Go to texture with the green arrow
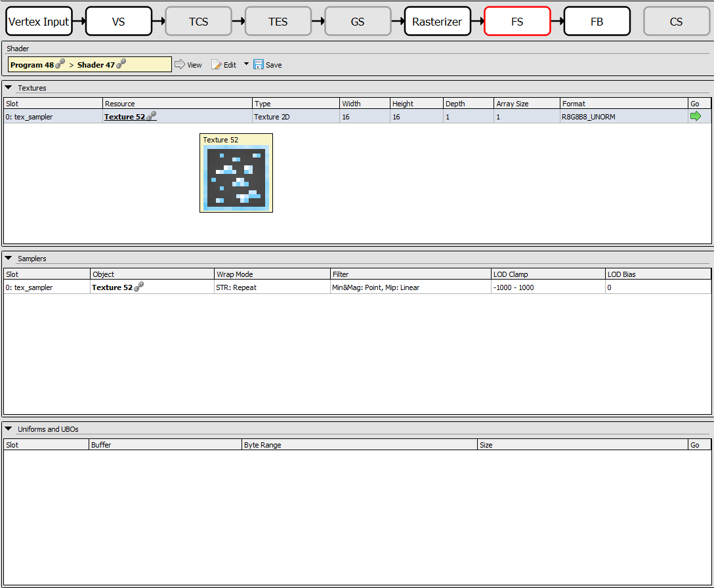 pos(696,116)
